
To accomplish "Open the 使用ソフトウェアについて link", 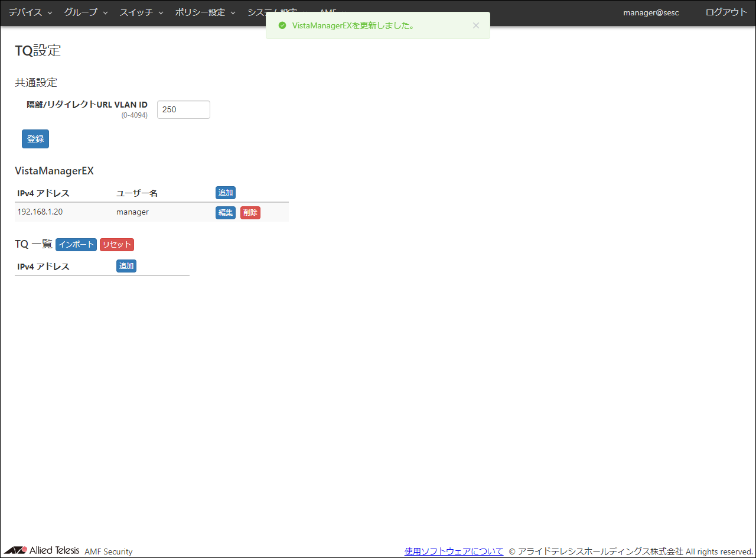I will (x=454, y=551).
